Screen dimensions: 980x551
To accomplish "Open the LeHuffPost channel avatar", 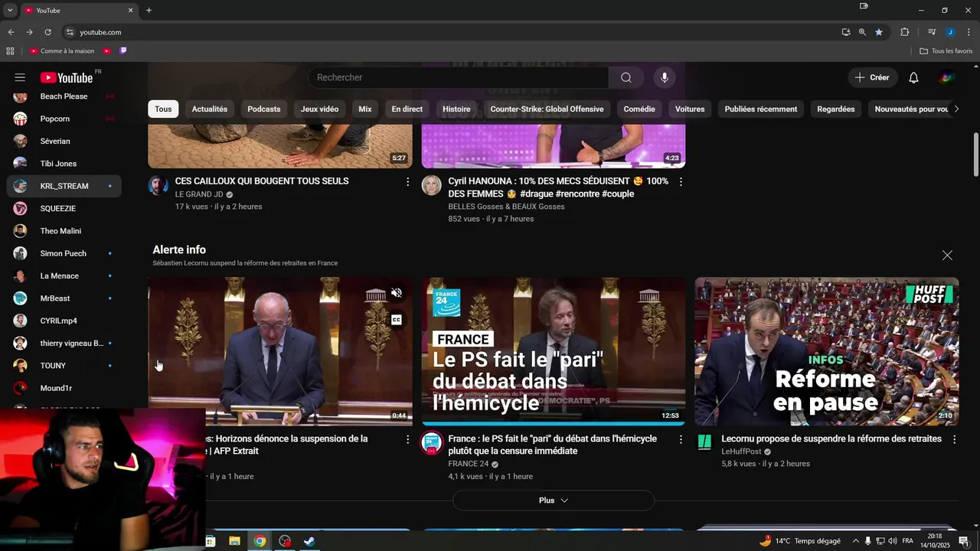I will (x=705, y=443).
